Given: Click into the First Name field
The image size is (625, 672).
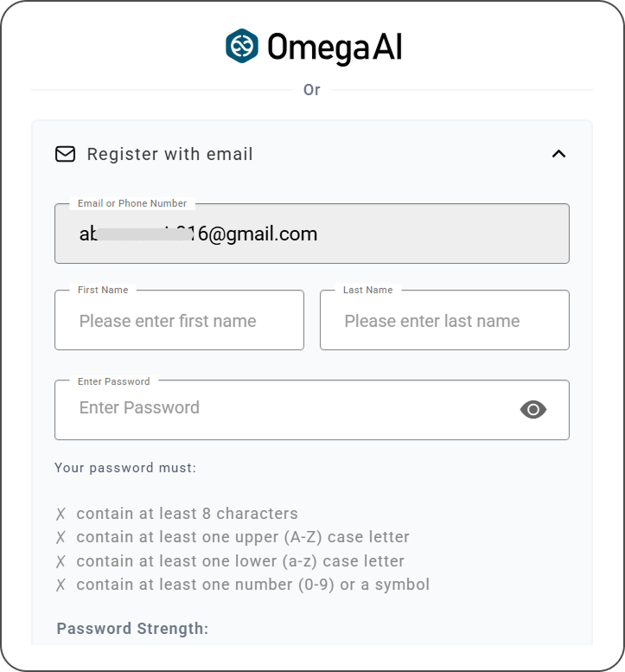Looking at the screenshot, I should (x=179, y=321).
